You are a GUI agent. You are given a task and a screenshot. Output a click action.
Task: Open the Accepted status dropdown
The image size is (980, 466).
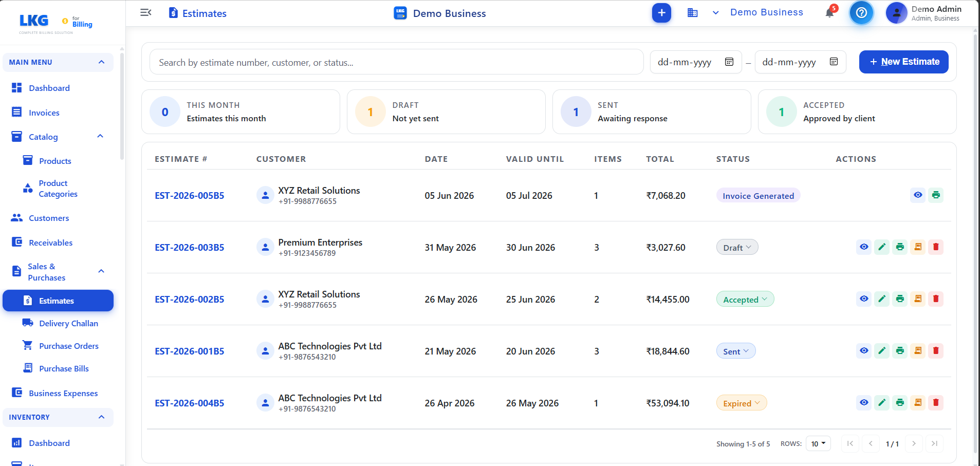pos(745,299)
